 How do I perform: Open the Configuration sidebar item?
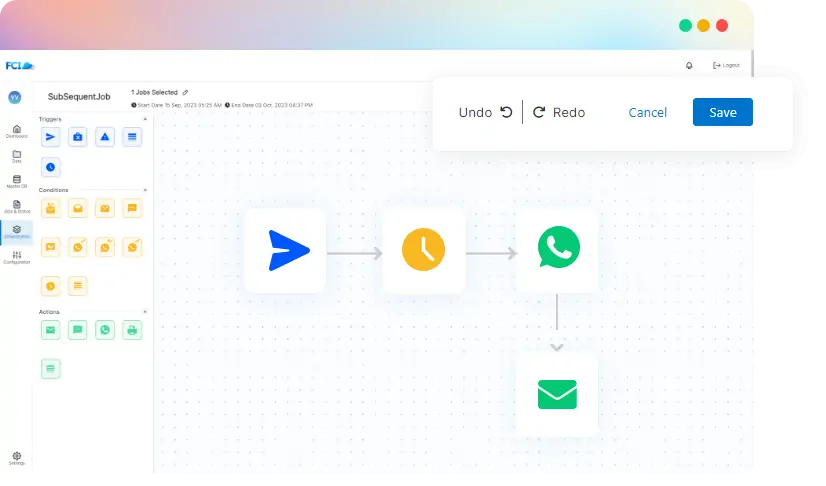(16, 257)
